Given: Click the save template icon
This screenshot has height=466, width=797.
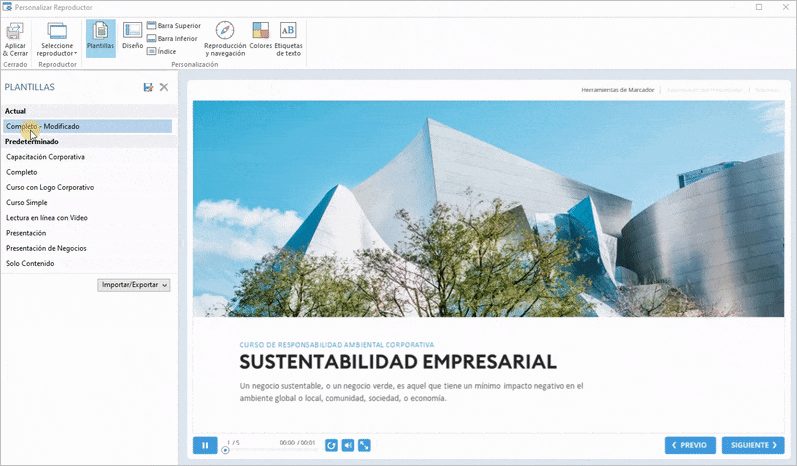Looking at the screenshot, I should click(x=148, y=88).
